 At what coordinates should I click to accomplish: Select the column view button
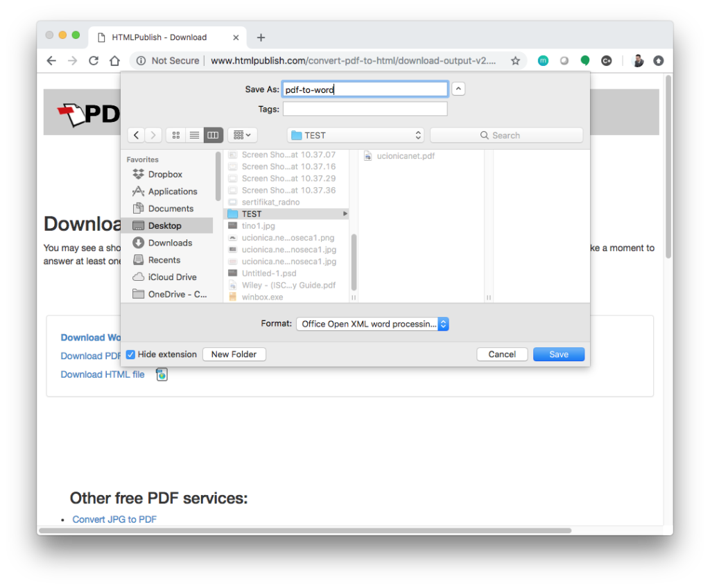click(214, 135)
